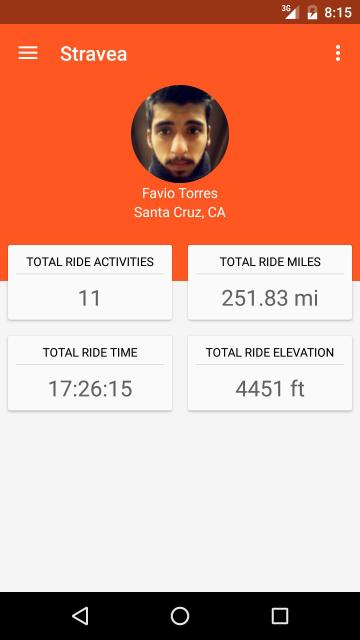This screenshot has width=360, height=640.
Task: Open the hamburger navigation menu
Action: pos(28,53)
